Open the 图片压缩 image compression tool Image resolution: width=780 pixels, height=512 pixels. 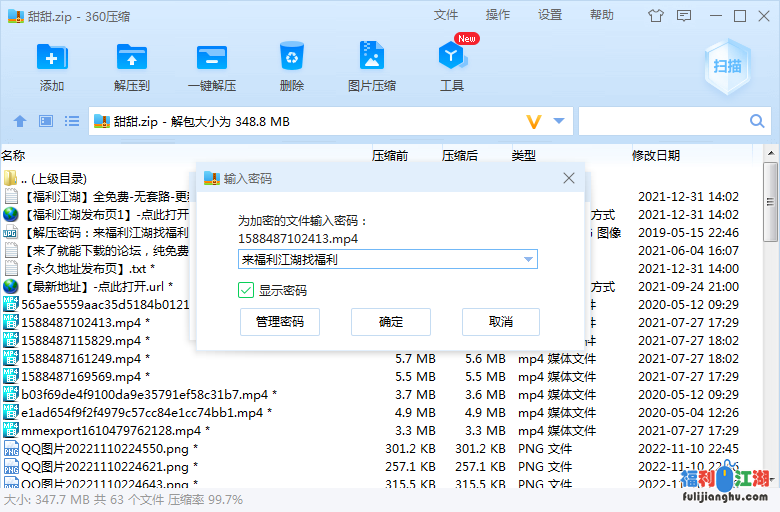coord(371,57)
